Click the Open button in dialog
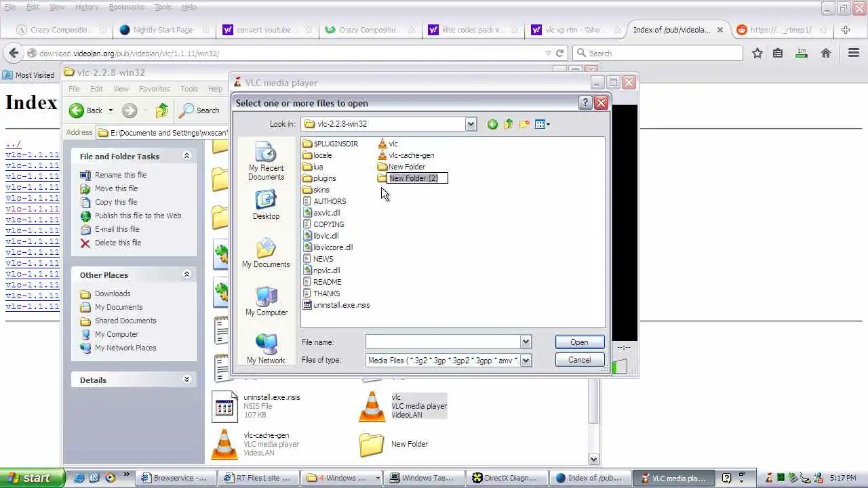The width and height of the screenshot is (868, 488). point(579,342)
